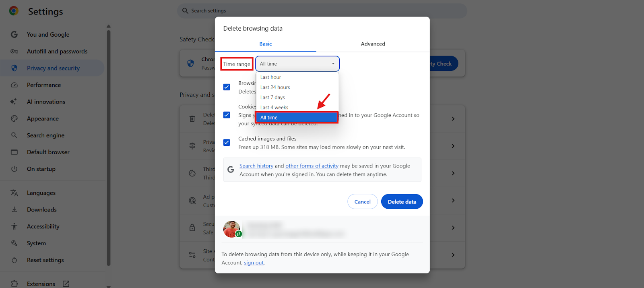Screen dimensions: 644x288
Task: Click the sign out link
Action: pos(254,263)
